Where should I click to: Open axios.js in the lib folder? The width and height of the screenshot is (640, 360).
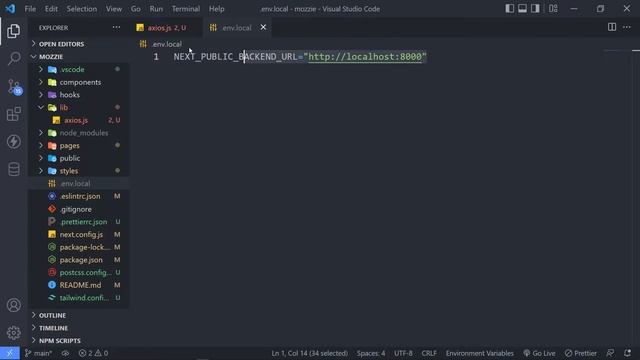(x=79, y=120)
